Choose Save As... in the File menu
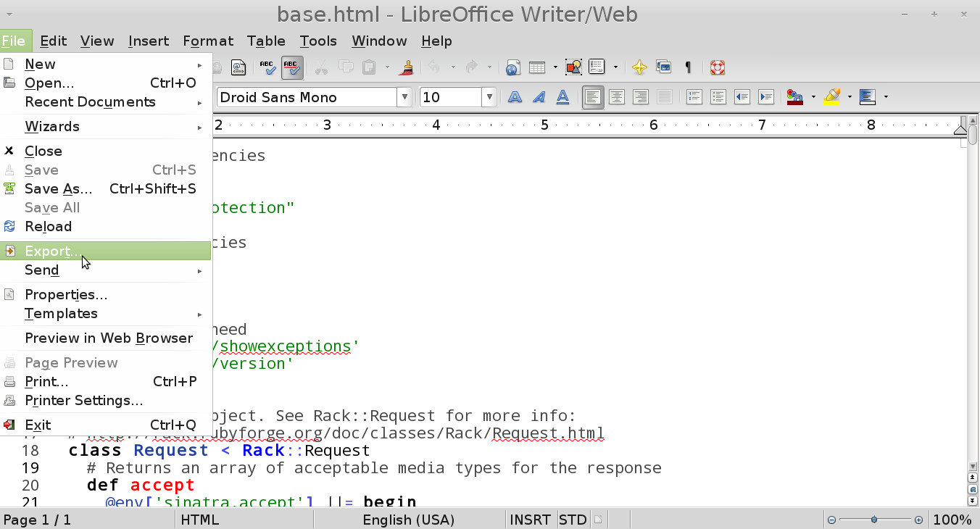 [x=106, y=188]
